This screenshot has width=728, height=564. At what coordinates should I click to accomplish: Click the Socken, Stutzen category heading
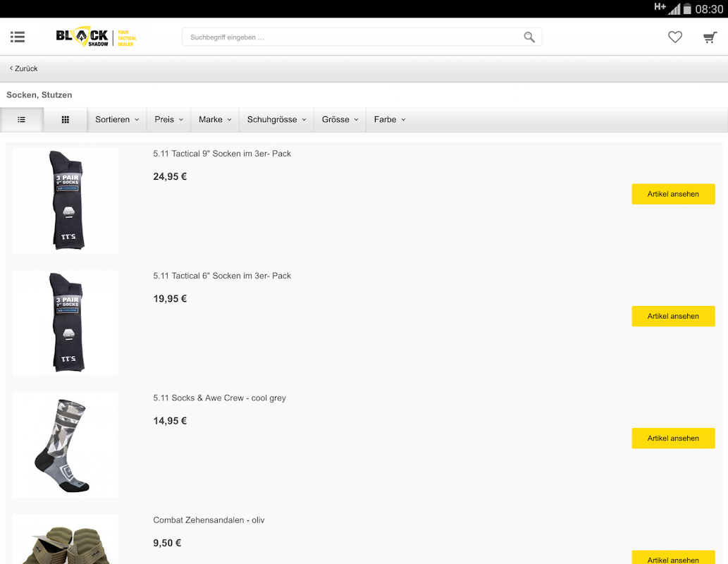(39, 94)
